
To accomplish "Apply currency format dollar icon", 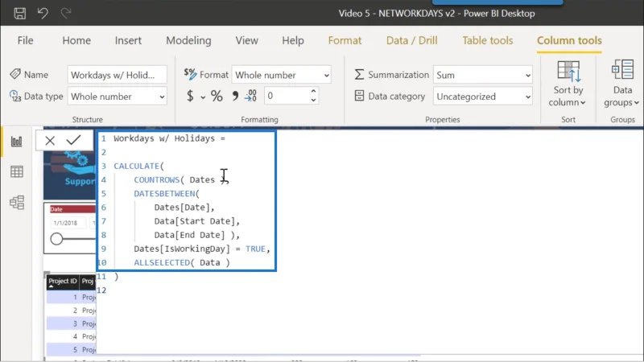I will 190,96.
